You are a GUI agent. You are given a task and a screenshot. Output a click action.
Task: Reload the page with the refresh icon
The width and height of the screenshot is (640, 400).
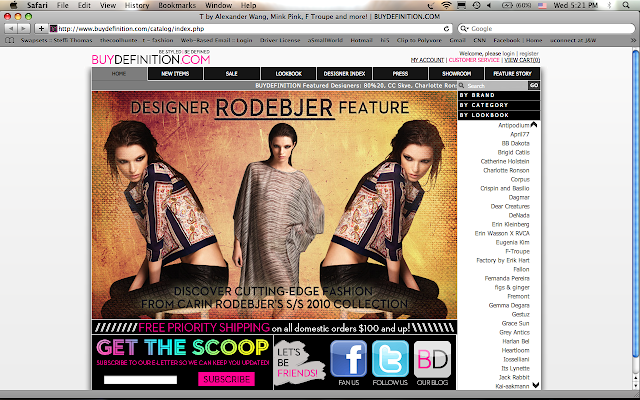[447, 29]
